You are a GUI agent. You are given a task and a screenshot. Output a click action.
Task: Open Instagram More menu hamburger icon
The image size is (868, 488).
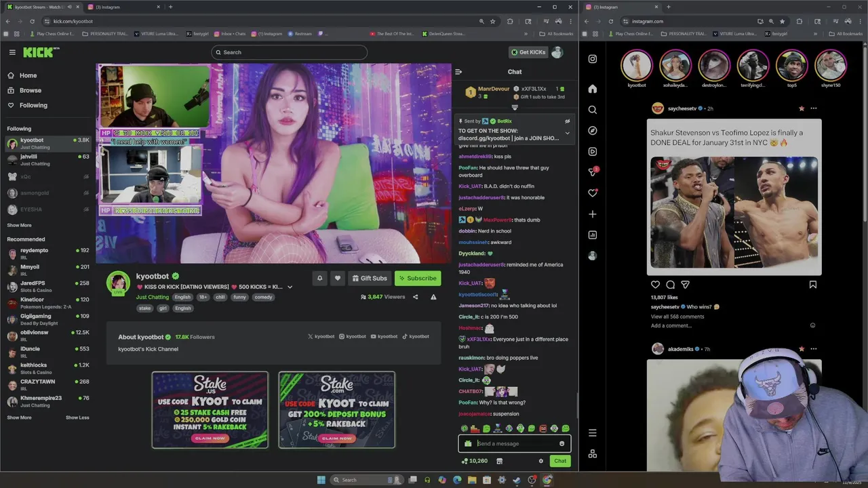pos(593,433)
